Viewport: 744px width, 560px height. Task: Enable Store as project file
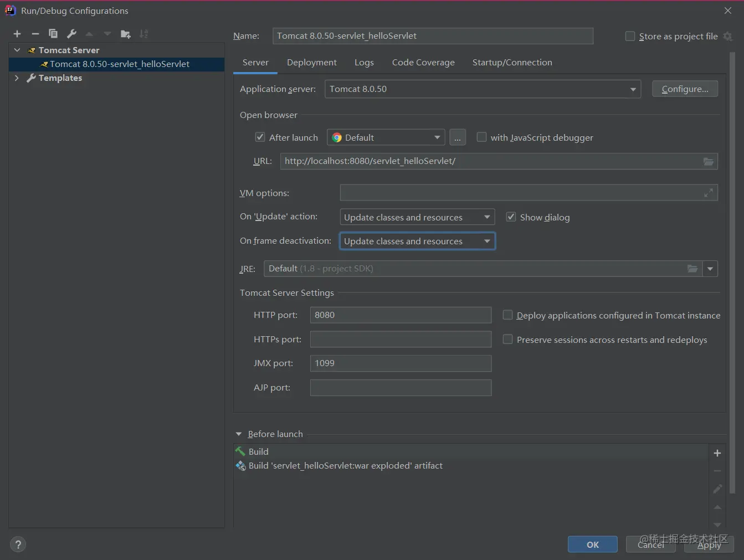point(630,36)
